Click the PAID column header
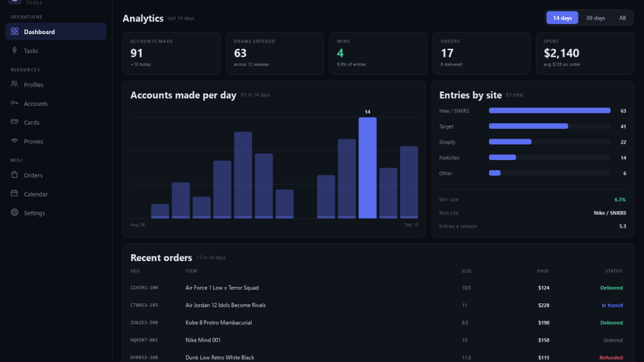The image size is (644, 362). pyautogui.click(x=543, y=271)
